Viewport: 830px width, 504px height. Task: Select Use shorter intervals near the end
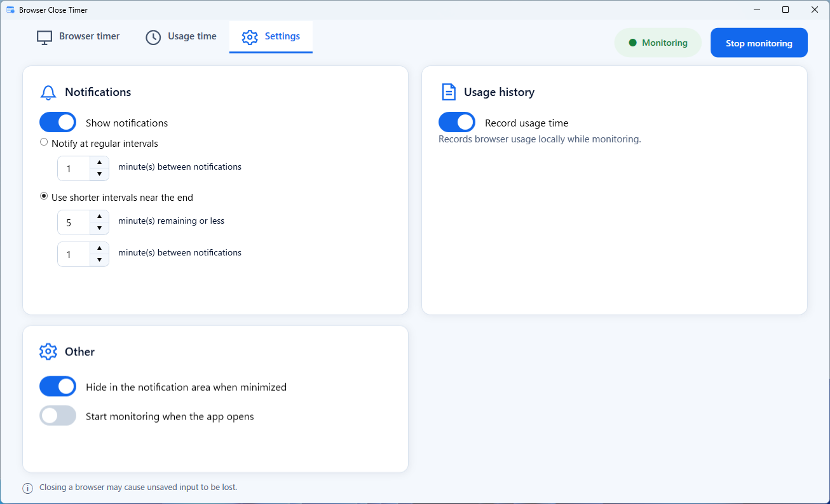click(44, 196)
